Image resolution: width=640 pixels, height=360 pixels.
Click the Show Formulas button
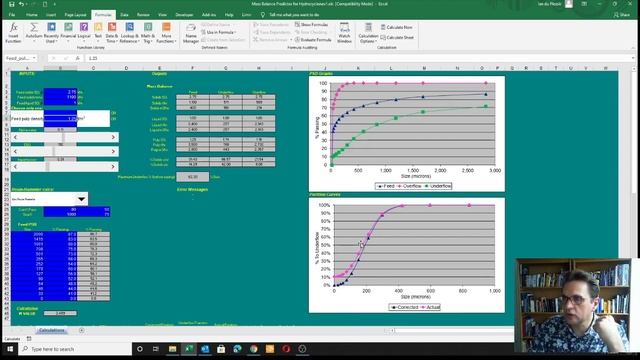coord(311,25)
